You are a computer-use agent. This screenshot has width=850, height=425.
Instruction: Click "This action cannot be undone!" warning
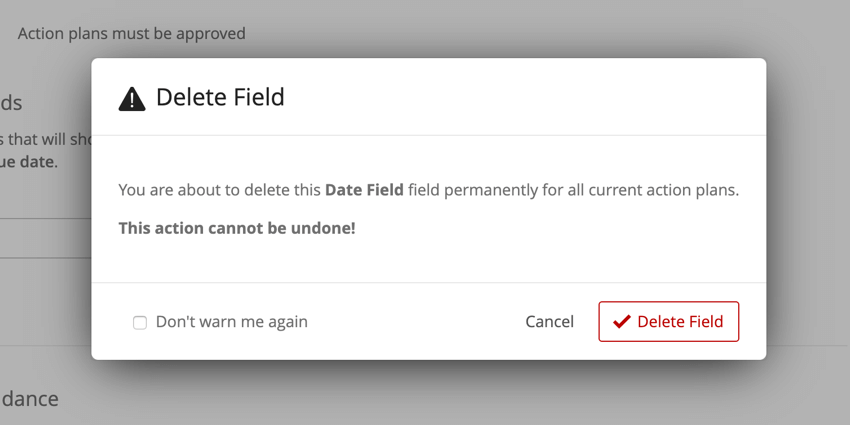coord(237,228)
